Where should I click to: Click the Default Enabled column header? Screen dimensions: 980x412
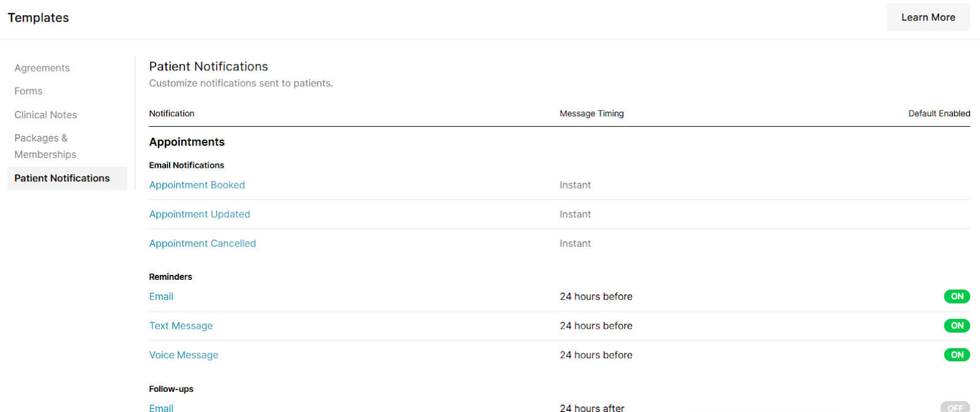pyautogui.click(x=939, y=113)
